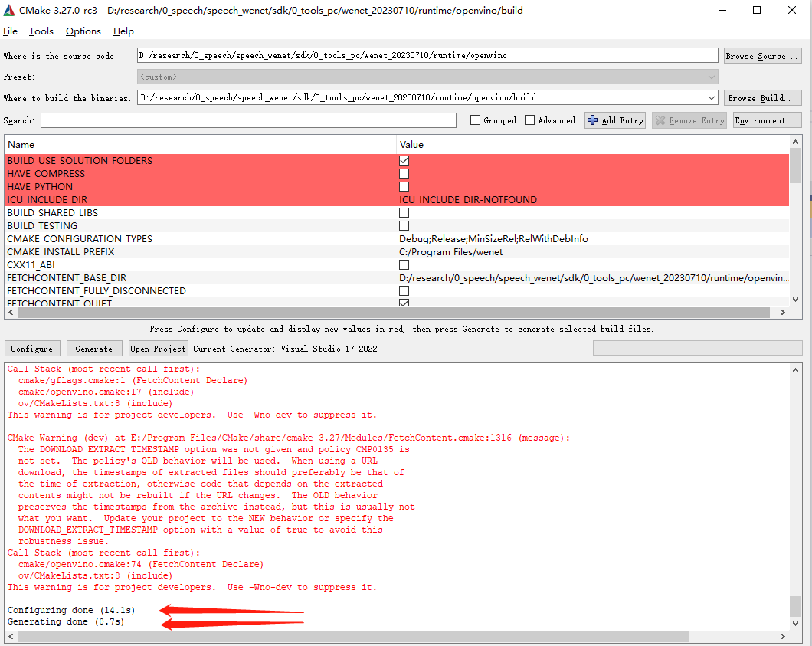
Task: Open the File menu
Action: pos(10,31)
